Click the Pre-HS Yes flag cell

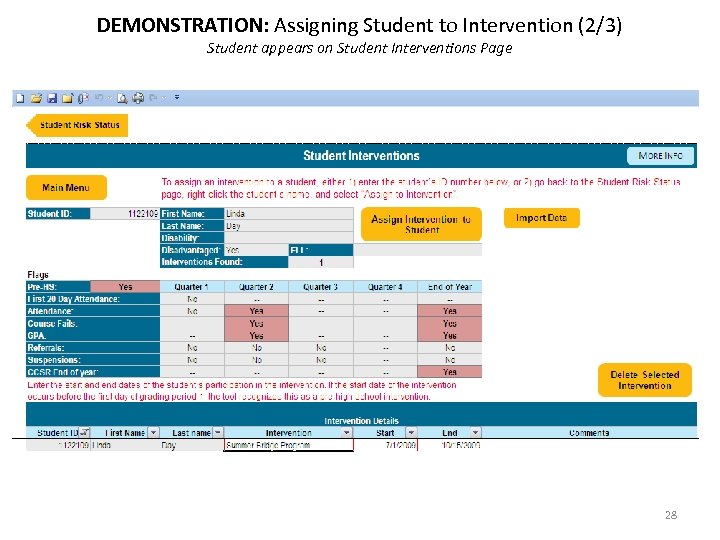125,287
